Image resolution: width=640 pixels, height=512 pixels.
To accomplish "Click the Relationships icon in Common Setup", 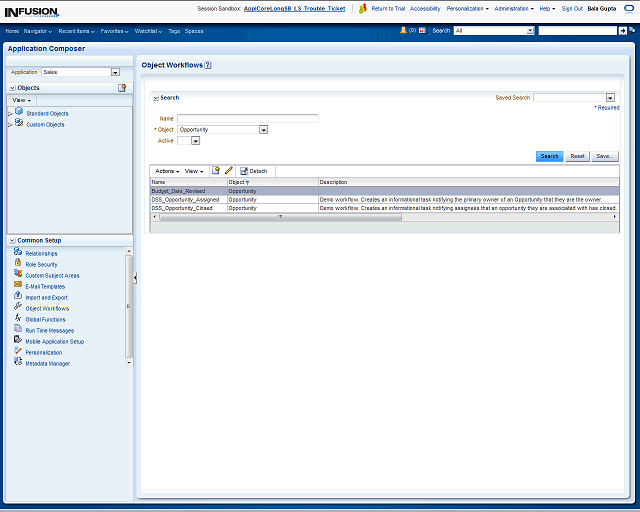I will point(18,252).
